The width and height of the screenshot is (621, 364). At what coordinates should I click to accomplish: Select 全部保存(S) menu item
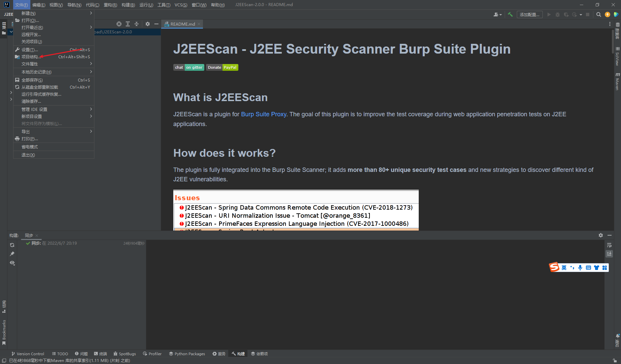tap(54, 80)
